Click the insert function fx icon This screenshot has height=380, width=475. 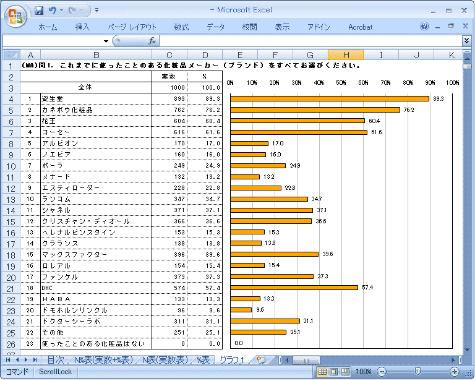152,41
